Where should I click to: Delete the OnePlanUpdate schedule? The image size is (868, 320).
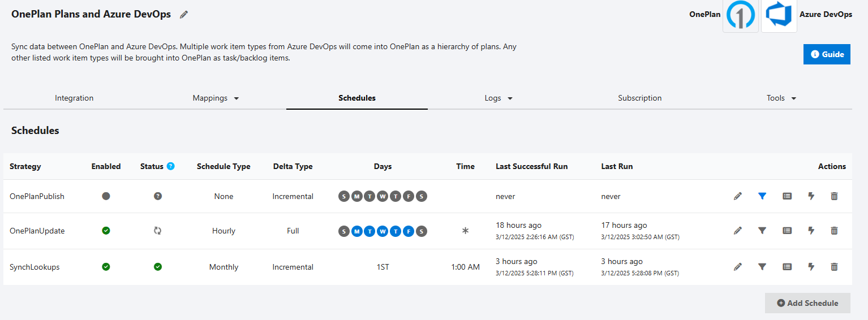pyautogui.click(x=834, y=231)
